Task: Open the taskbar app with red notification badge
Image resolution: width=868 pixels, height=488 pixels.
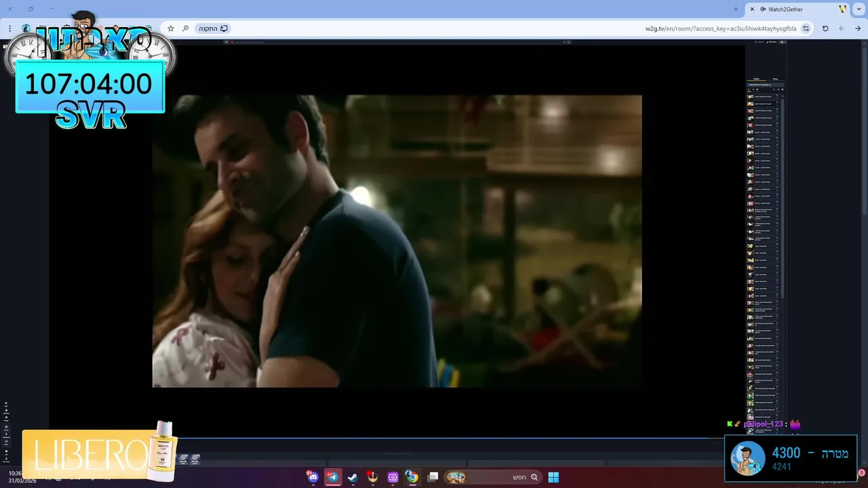Action: pos(372,477)
